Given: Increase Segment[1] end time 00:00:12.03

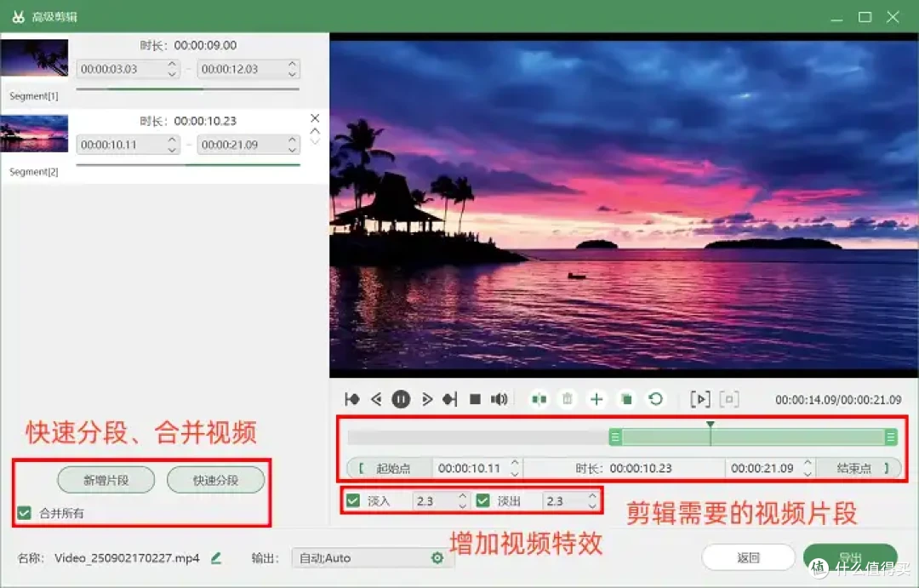Looking at the screenshot, I should pos(293,64).
